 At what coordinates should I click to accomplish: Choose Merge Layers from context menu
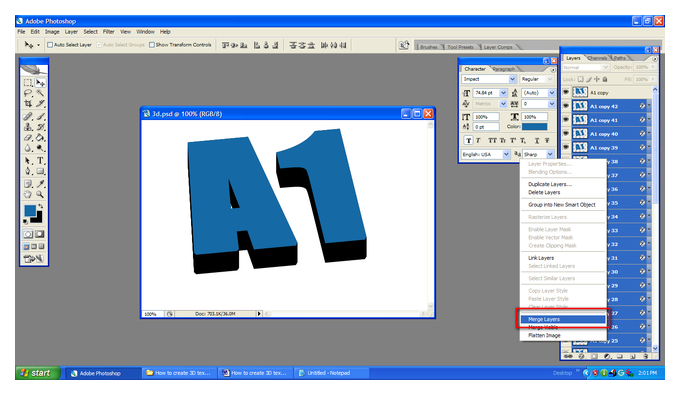pyautogui.click(x=562, y=319)
